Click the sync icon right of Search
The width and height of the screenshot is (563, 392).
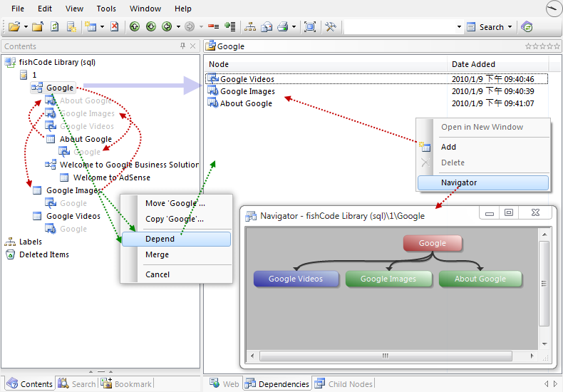pos(527,27)
